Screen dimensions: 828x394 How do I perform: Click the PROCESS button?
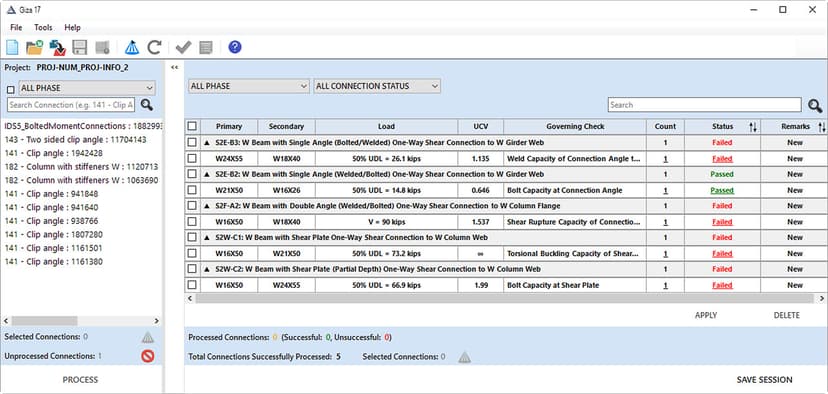point(80,380)
